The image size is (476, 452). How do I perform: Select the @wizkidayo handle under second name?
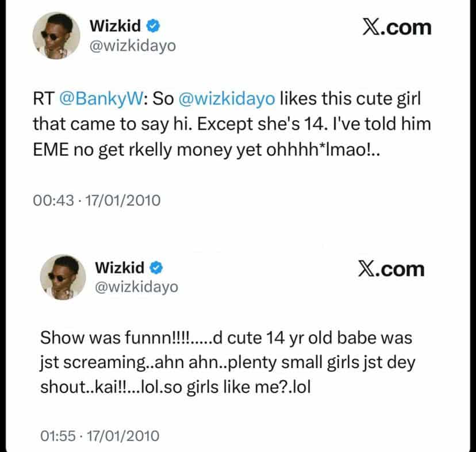tap(137, 287)
